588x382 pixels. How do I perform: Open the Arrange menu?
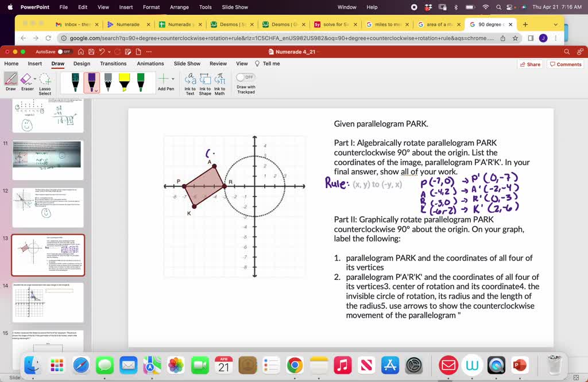[x=179, y=7]
